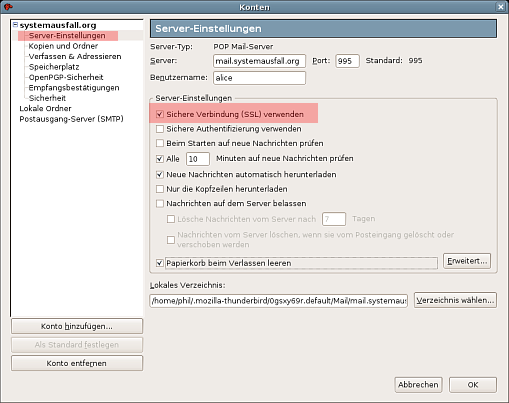Enable Nachrichten auf dem Server belassen
Viewport: 509px width, 403px height.
click(x=160, y=203)
